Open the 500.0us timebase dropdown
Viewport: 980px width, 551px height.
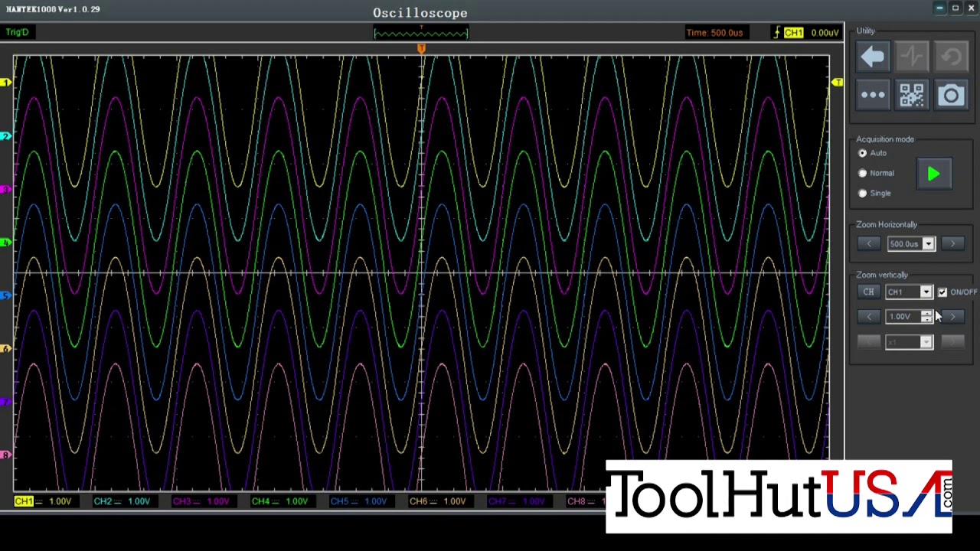point(929,244)
